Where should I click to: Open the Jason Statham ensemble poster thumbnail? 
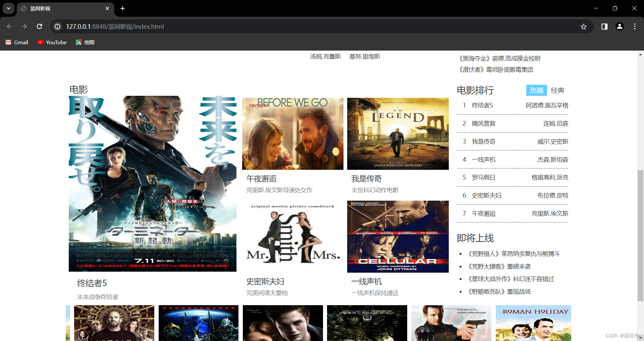pos(114,323)
